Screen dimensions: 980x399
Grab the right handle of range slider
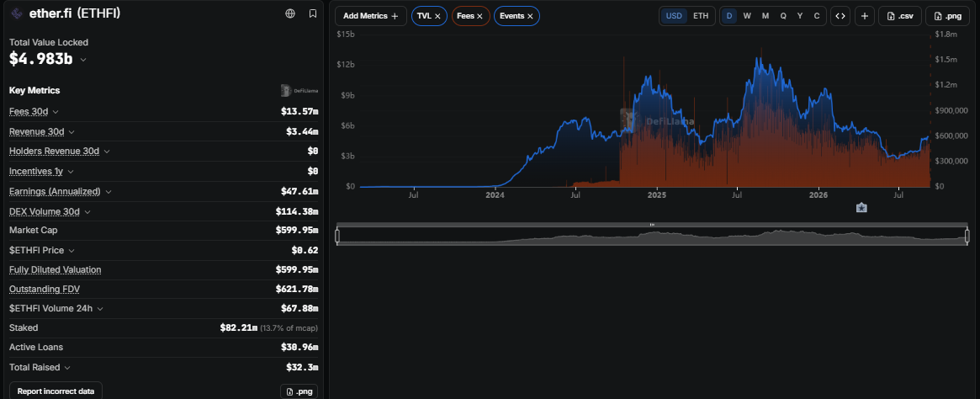tap(967, 236)
